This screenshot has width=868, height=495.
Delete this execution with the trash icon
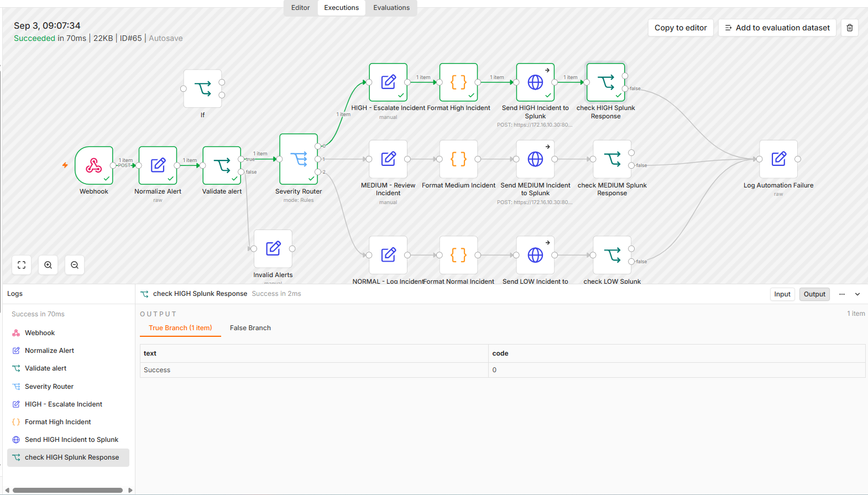click(850, 28)
